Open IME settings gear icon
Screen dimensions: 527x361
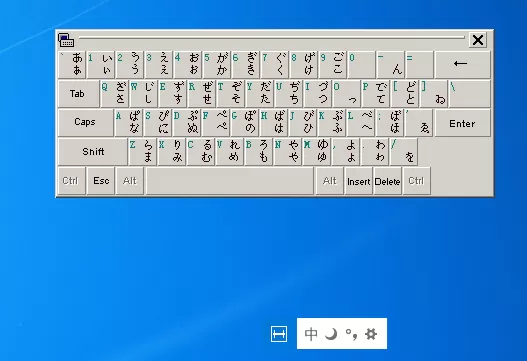click(x=371, y=334)
